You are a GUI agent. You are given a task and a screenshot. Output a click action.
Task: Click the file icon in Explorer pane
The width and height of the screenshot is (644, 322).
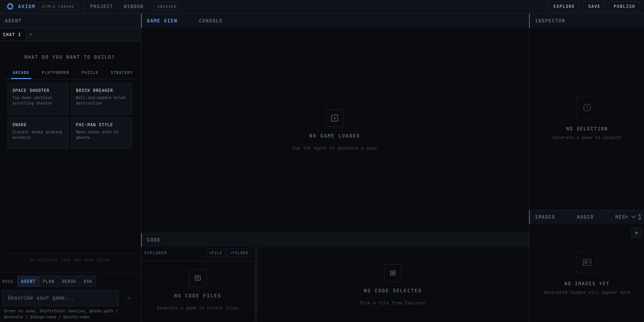click(198, 278)
